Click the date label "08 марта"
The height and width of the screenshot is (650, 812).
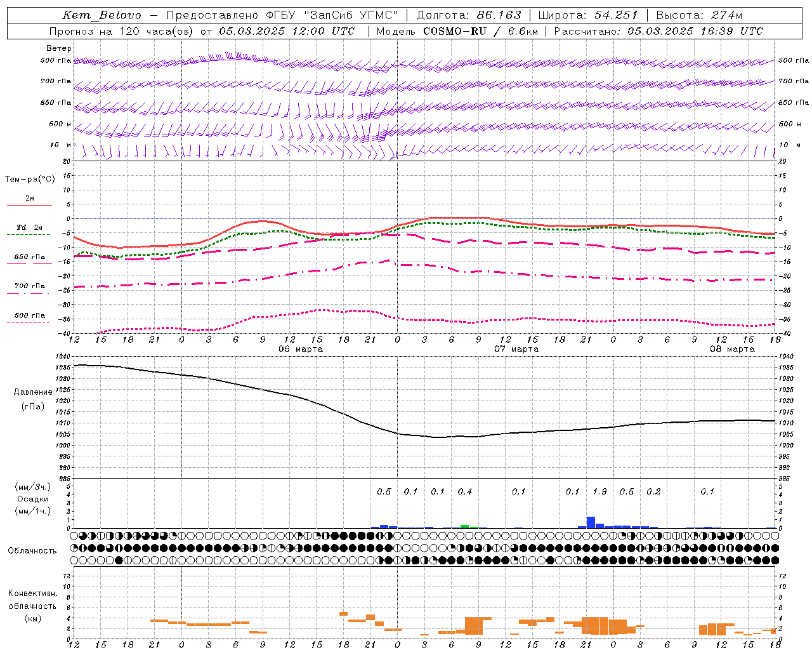tap(732, 349)
